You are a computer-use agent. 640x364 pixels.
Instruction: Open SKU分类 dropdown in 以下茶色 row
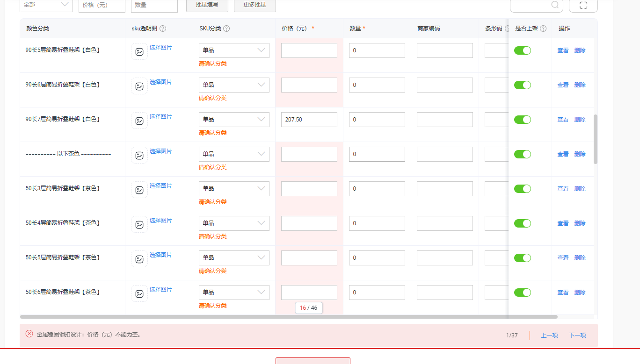click(234, 154)
